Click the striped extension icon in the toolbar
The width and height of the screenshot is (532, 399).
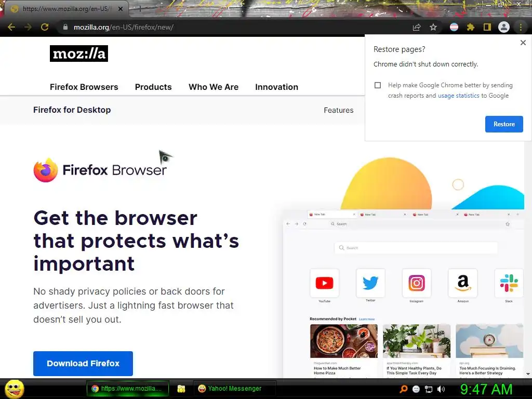coord(454,27)
